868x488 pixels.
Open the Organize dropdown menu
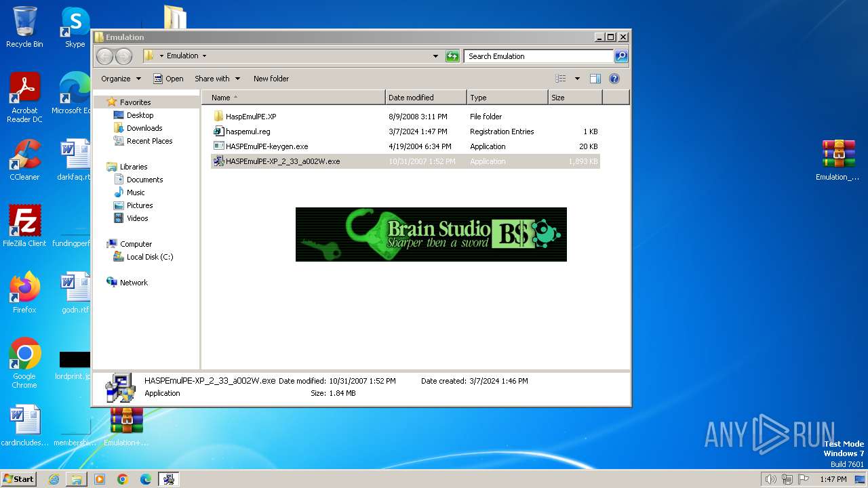coord(121,79)
